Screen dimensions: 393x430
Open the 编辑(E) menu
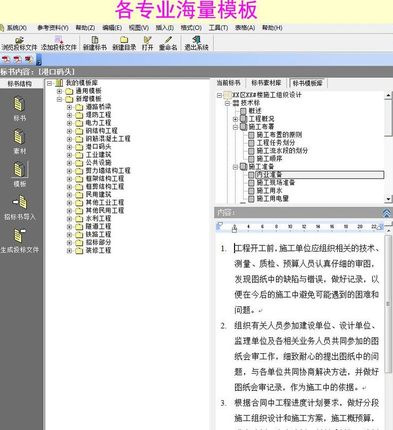112,28
